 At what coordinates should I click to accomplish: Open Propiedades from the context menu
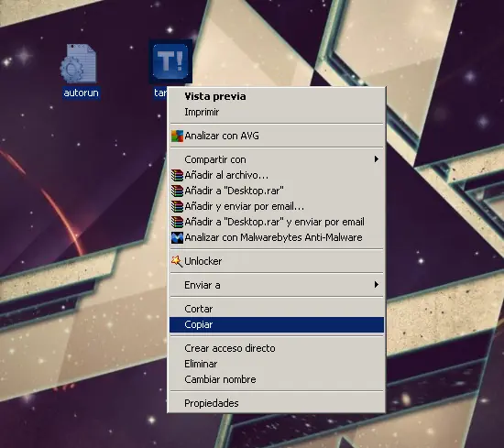(277, 403)
